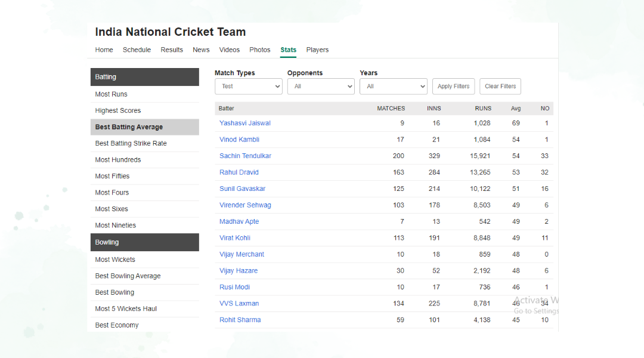Open Most Wickets under Bowling
Screen dimensions: 644x358
pyautogui.click(x=115, y=260)
